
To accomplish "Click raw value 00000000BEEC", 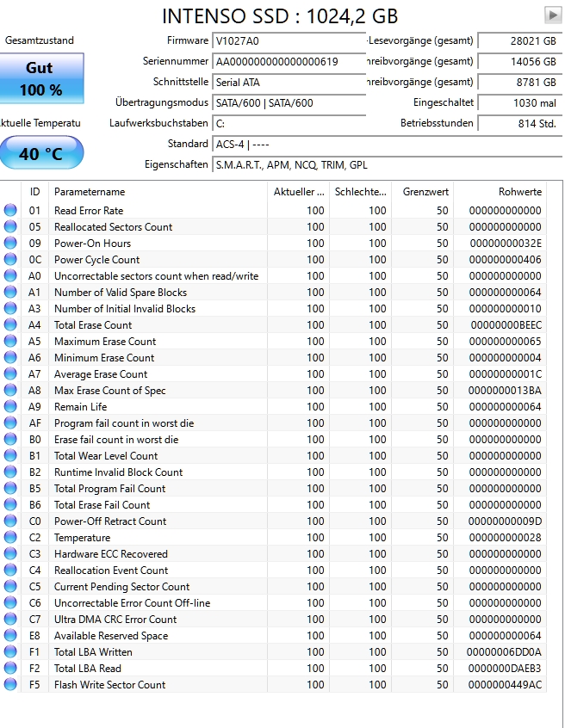I will pyautogui.click(x=506, y=324).
